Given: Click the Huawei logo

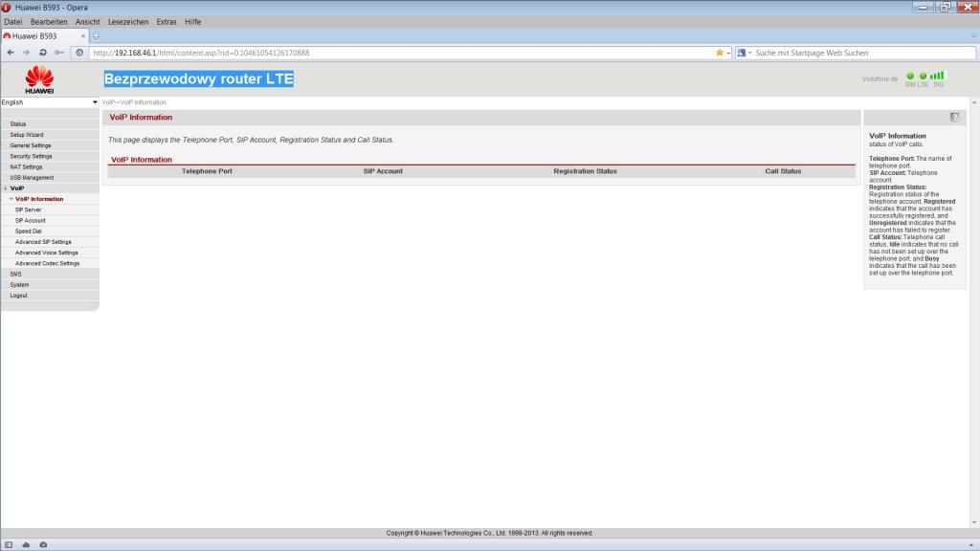Looking at the screenshot, I should [39, 80].
